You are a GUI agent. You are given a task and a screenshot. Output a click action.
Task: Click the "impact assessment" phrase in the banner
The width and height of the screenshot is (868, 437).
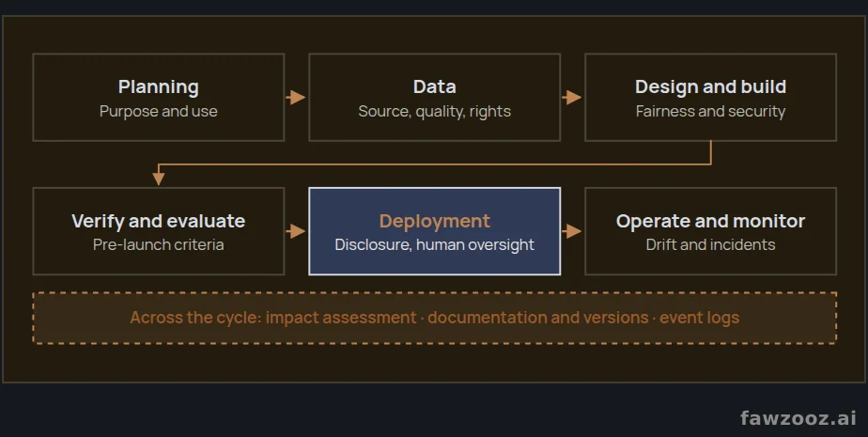tap(341, 318)
